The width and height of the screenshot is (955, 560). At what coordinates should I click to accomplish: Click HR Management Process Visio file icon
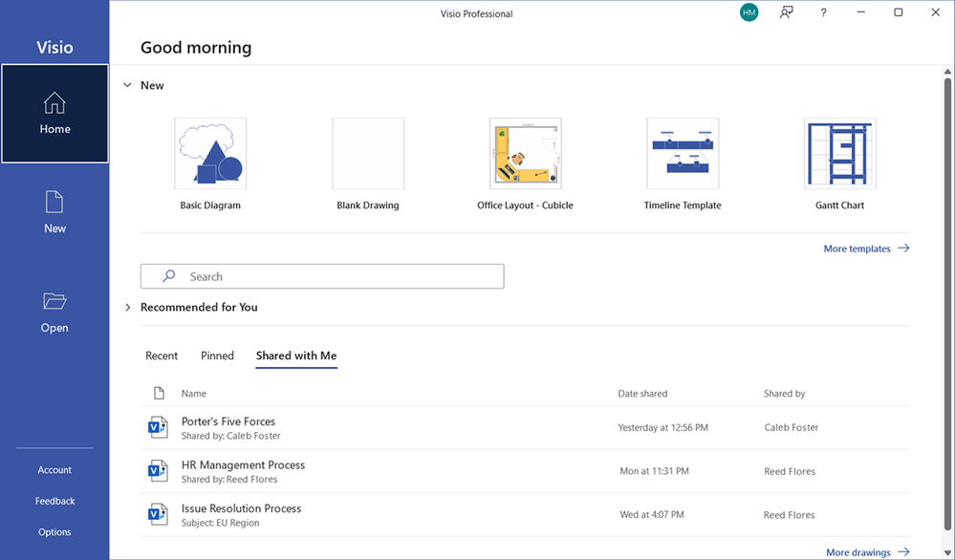point(158,471)
